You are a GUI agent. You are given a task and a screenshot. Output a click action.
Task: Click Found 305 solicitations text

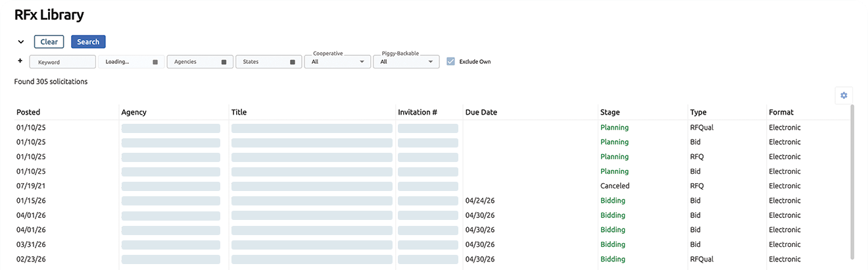point(51,82)
